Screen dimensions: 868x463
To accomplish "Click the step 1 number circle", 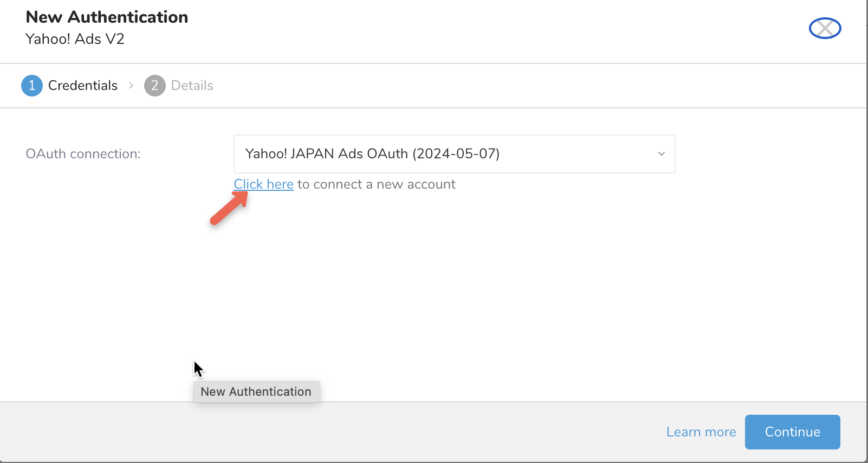I will click(x=32, y=86).
